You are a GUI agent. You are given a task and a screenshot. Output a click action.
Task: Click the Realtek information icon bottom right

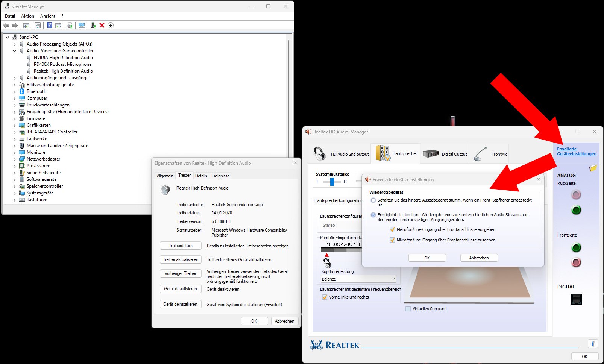tap(593, 343)
